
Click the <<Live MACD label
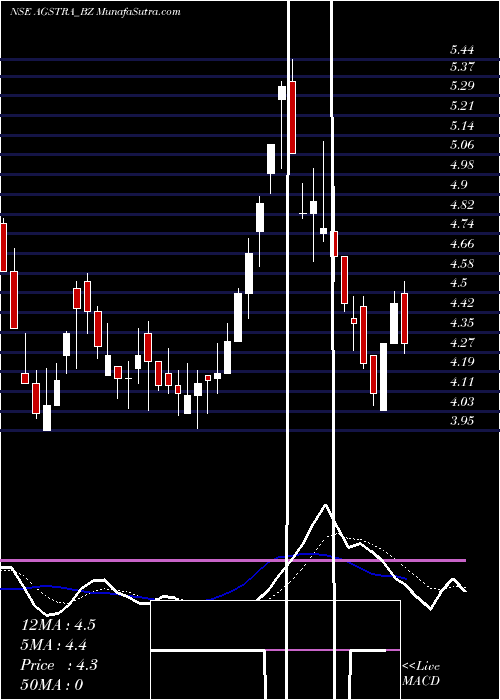pyautogui.click(x=421, y=674)
